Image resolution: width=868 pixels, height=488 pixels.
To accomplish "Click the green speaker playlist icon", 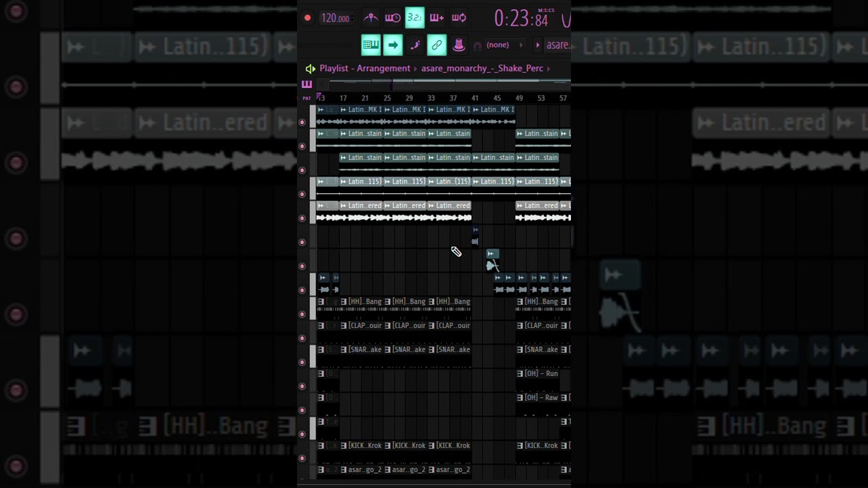I will pos(310,68).
